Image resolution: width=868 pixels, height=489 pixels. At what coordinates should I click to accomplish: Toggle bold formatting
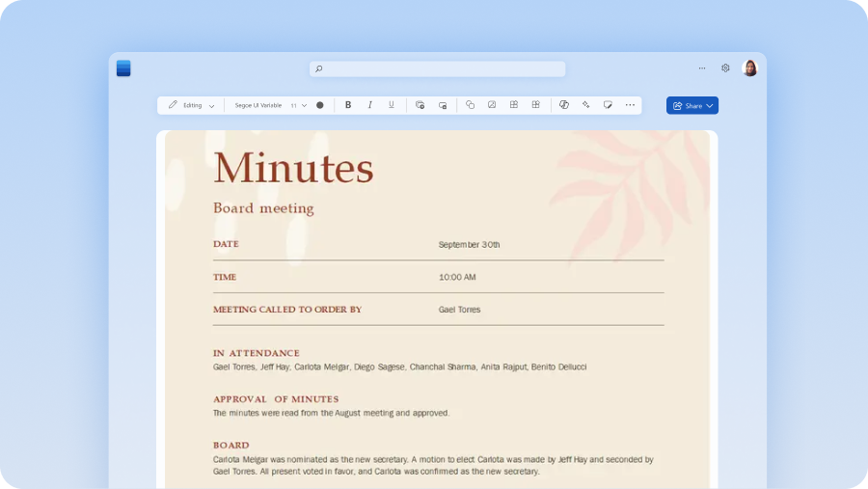click(x=348, y=105)
